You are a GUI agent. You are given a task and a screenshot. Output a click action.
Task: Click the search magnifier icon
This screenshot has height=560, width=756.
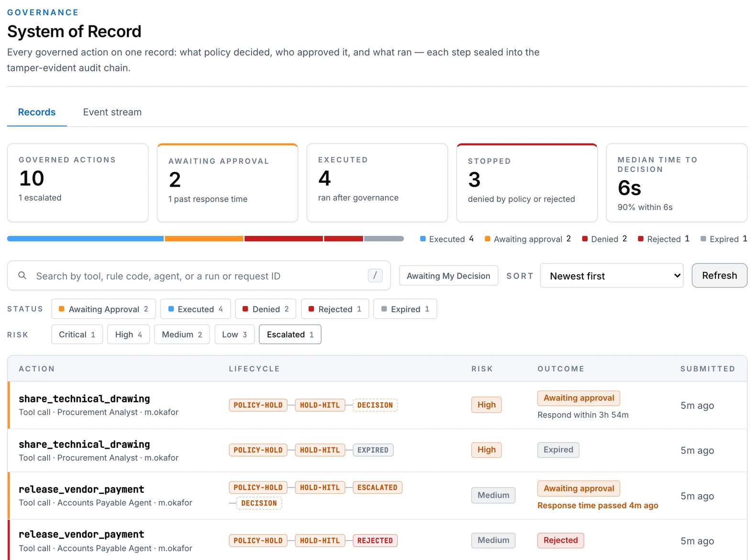click(22, 276)
